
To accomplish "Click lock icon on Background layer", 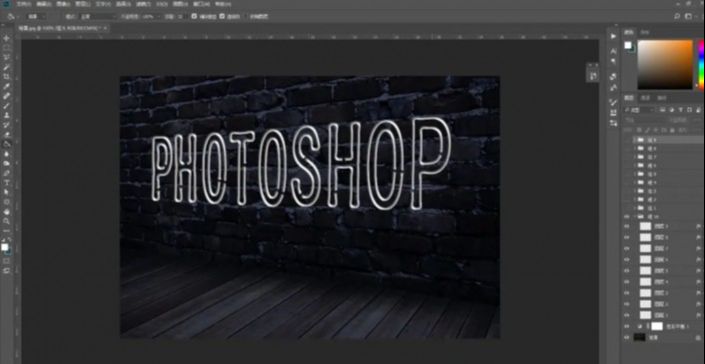I will pyautogui.click(x=698, y=337).
